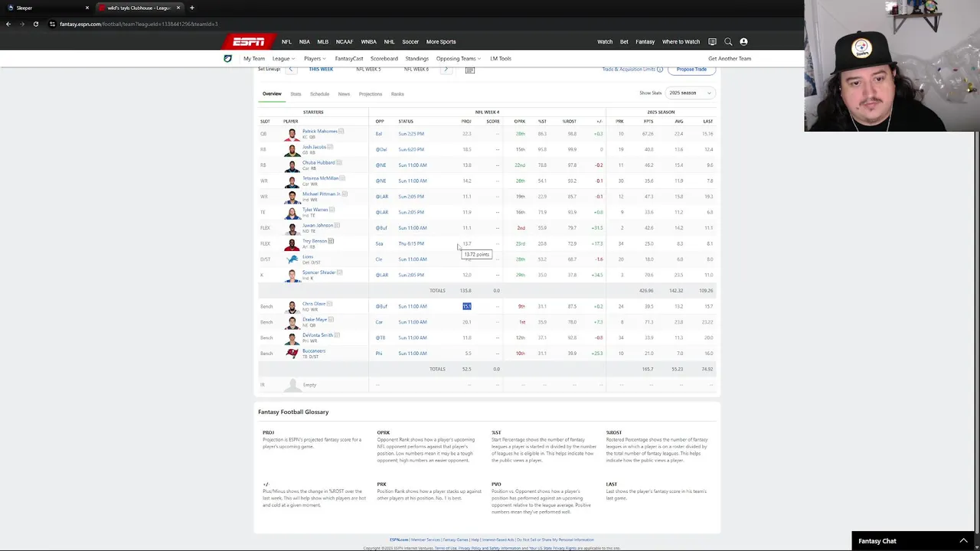
Task: Open Chuba Hubbard news note icon
Action: pyautogui.click(x=338, y=162)
